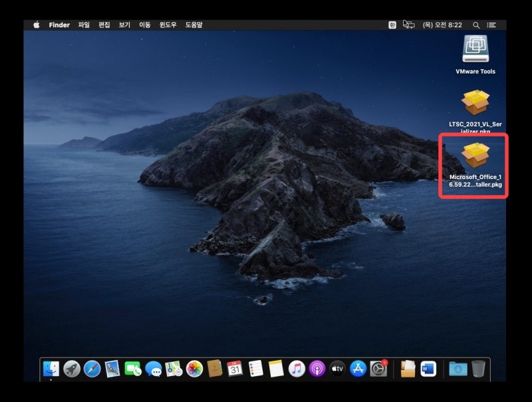This screenshot has width=532, height=402.
Task: Click the installer package icon in dock
Action: tap(408, 369)
